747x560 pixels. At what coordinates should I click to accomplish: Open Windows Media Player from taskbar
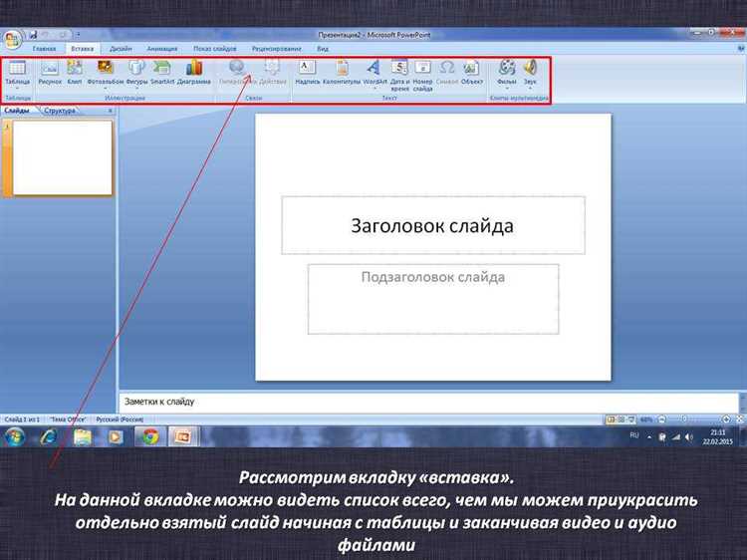coord(116,436)
